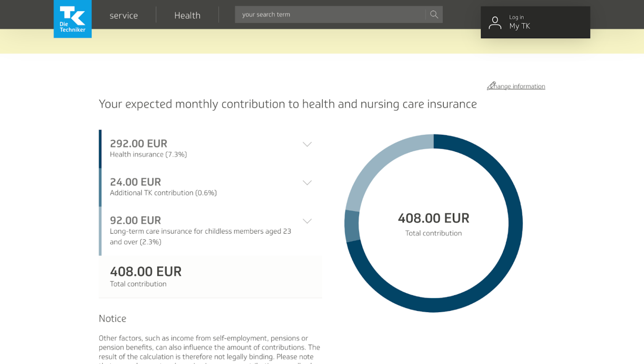Image resolution: width=644 pixels, height=364 pixels.
Task: Click the My TK label
Action: point(520,26)
